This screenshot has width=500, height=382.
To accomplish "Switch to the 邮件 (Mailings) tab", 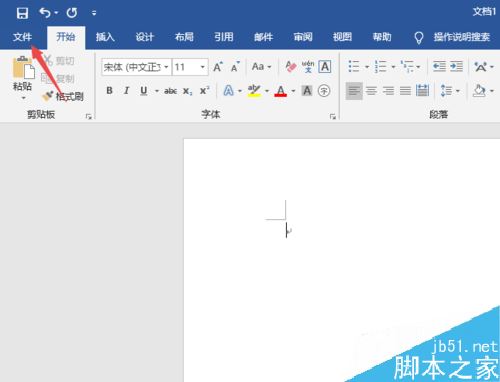I will click(x=263, y=37).
